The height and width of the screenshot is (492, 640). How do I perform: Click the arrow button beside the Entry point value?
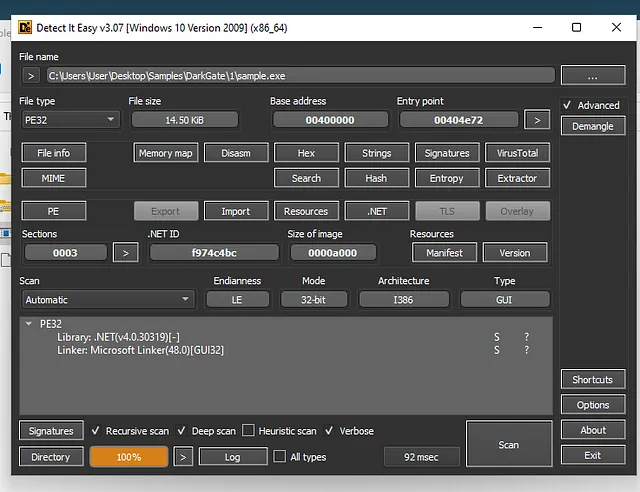537,120
